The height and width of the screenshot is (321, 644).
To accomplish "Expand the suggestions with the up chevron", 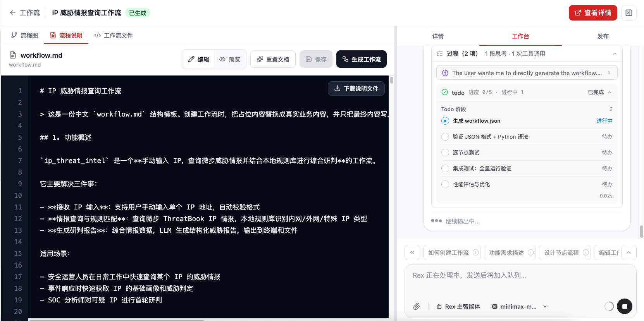I will [629, 252].
